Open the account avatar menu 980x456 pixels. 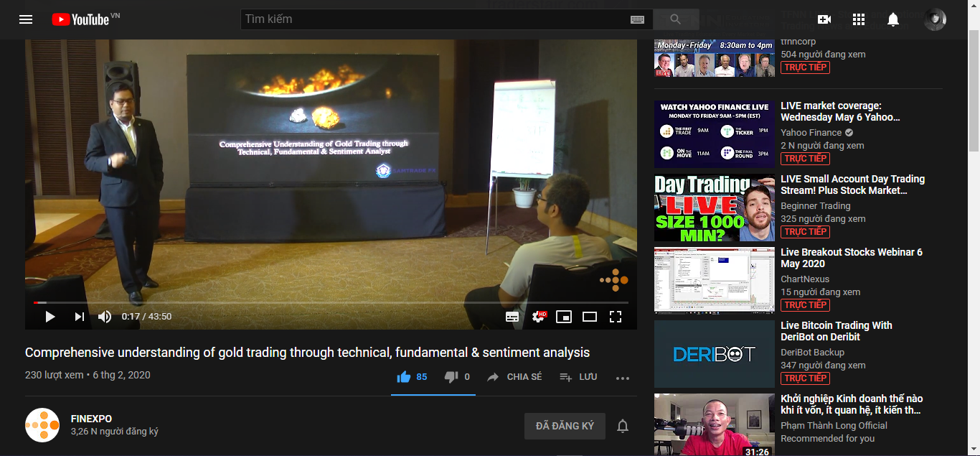click(935, 19)
